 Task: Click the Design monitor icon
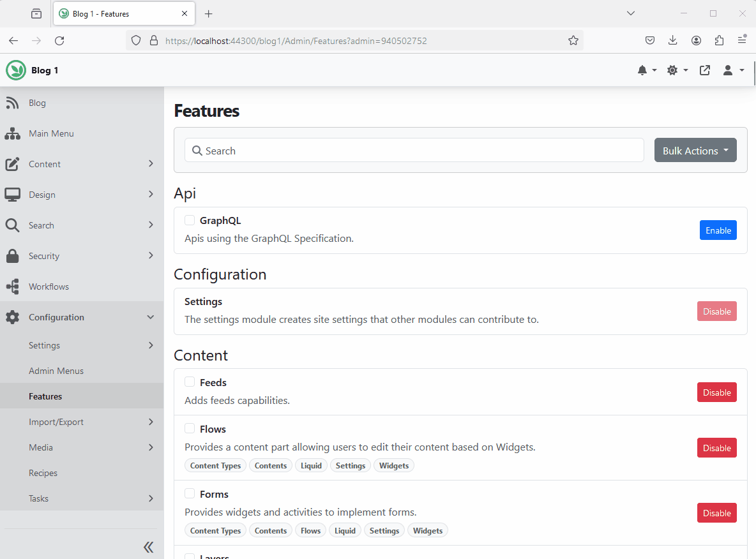pyautogui.click(x=12, y=195)
